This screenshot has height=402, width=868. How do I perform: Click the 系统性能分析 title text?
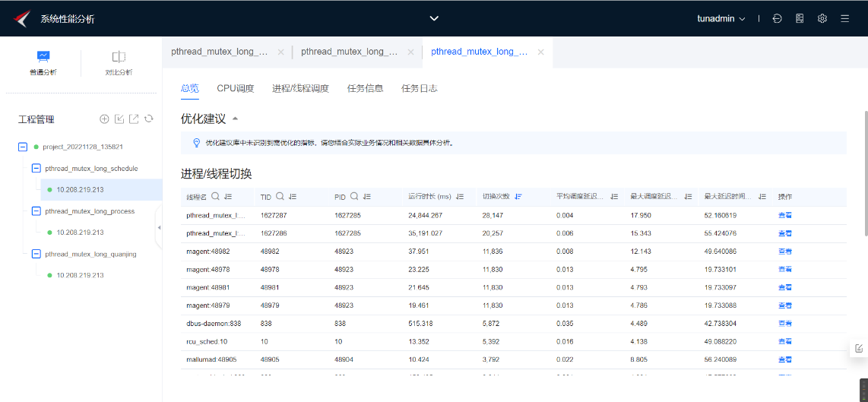click(x=68, y=19)
